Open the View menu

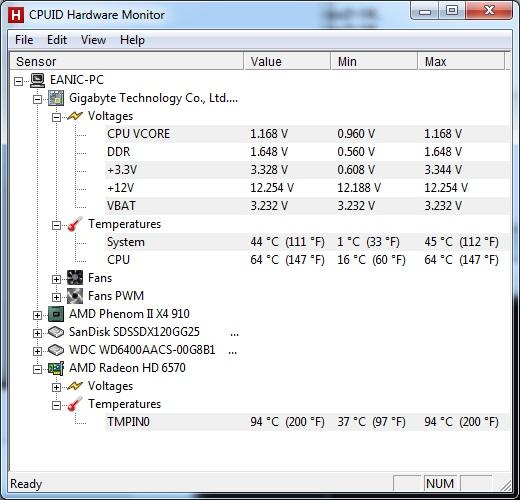pyautogui.click(x=93, y=40)
